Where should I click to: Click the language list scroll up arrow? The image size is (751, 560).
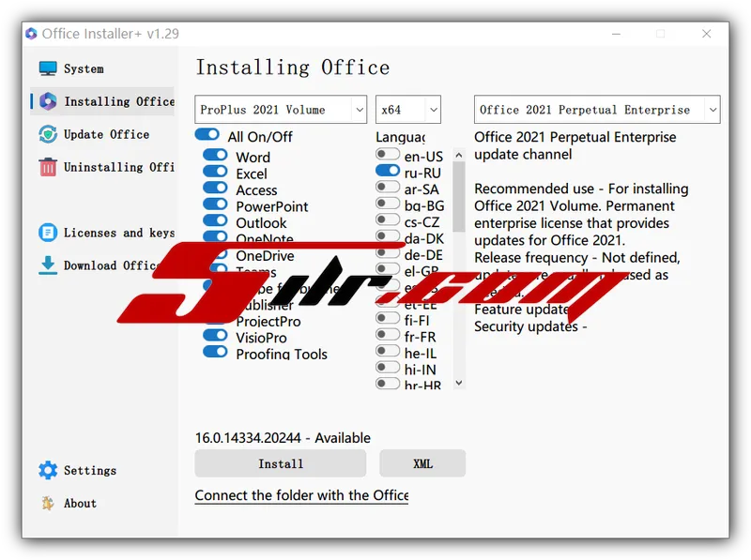(x=459, y=155)
